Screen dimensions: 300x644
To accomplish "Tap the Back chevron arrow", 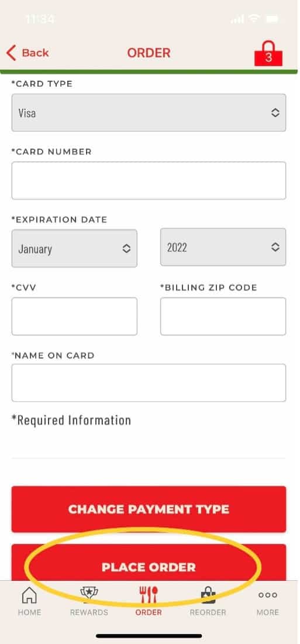I will [x=11, y=53].
